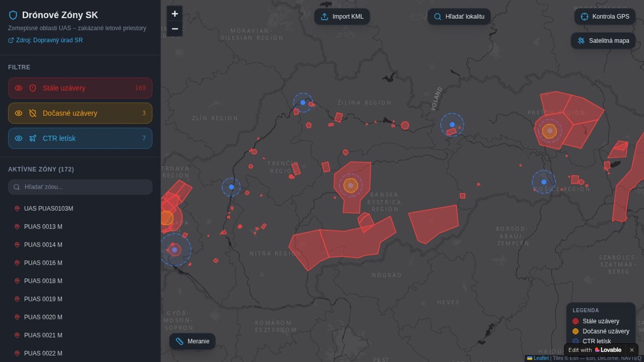Toggle eye icon for Stále uzávery

coord(18,88)
